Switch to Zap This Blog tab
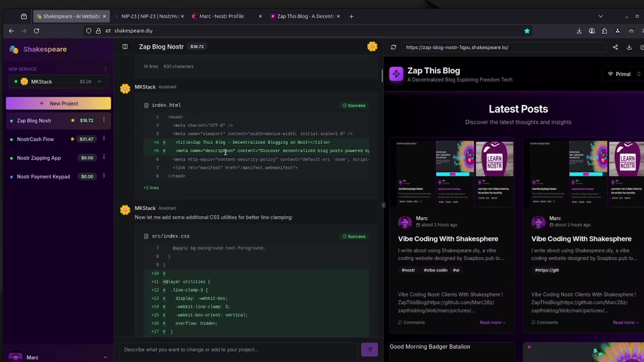 305,16
